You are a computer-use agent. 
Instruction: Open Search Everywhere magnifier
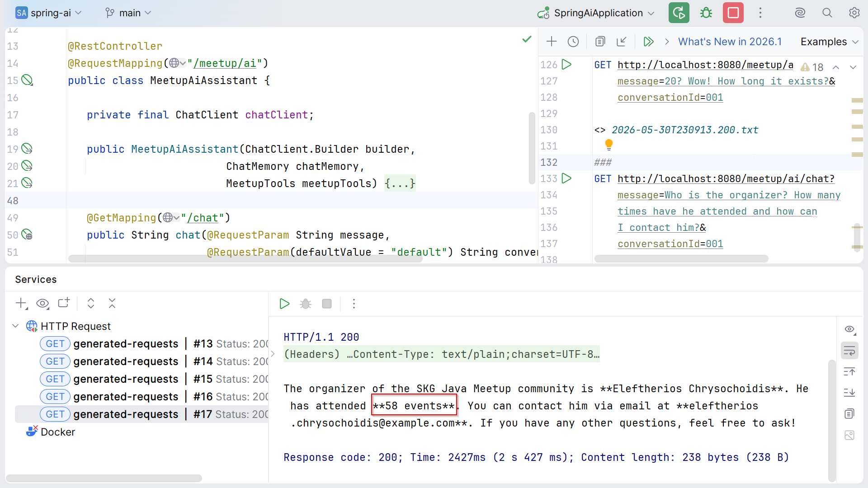pos(827,13)
